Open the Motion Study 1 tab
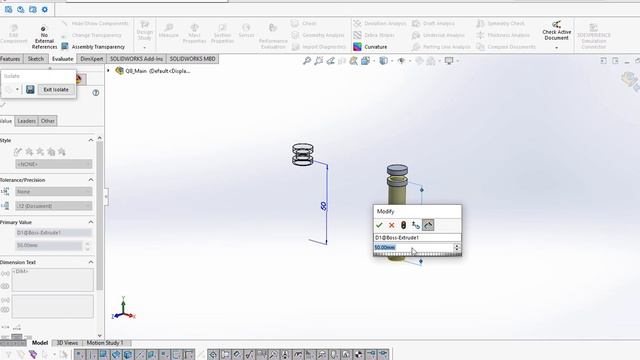The image size is (640, 360). click(105, 343)
